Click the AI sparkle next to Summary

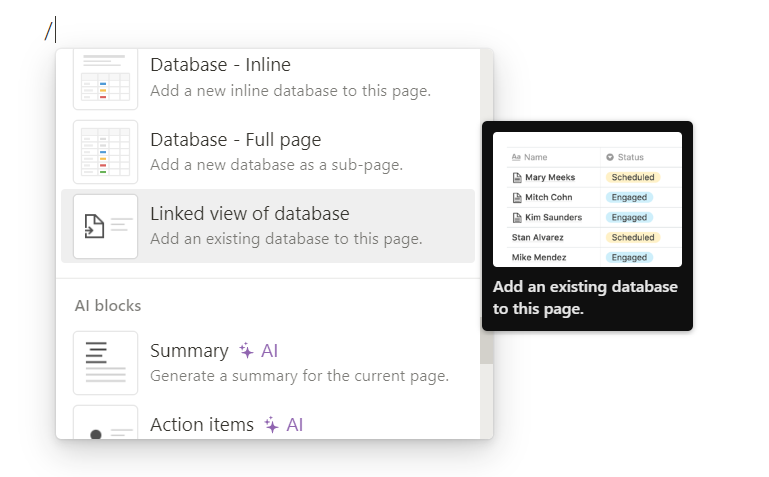click(x=247, y=351)
